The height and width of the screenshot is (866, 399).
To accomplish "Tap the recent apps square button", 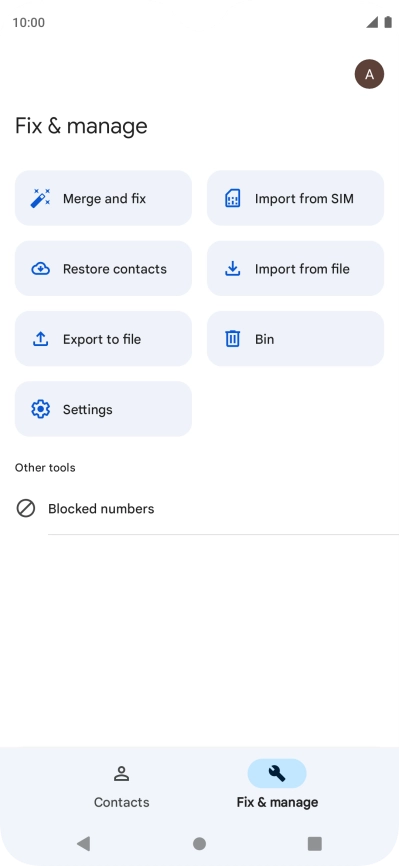I will point(314,843).
